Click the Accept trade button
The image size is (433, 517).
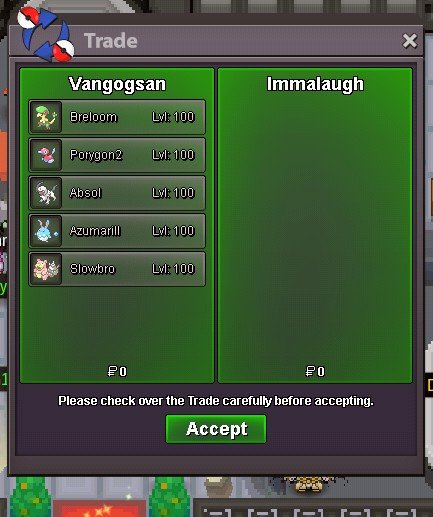click(x=216, y=429)
